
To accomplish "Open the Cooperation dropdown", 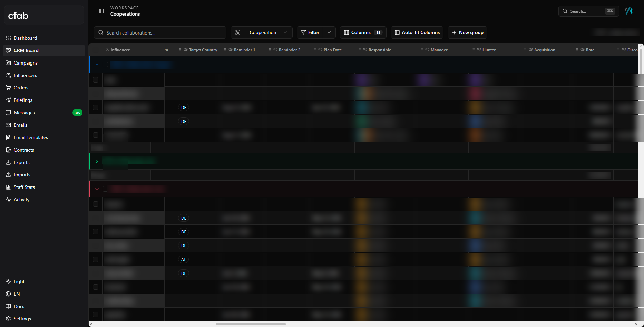I will click(x=262, y=32).
